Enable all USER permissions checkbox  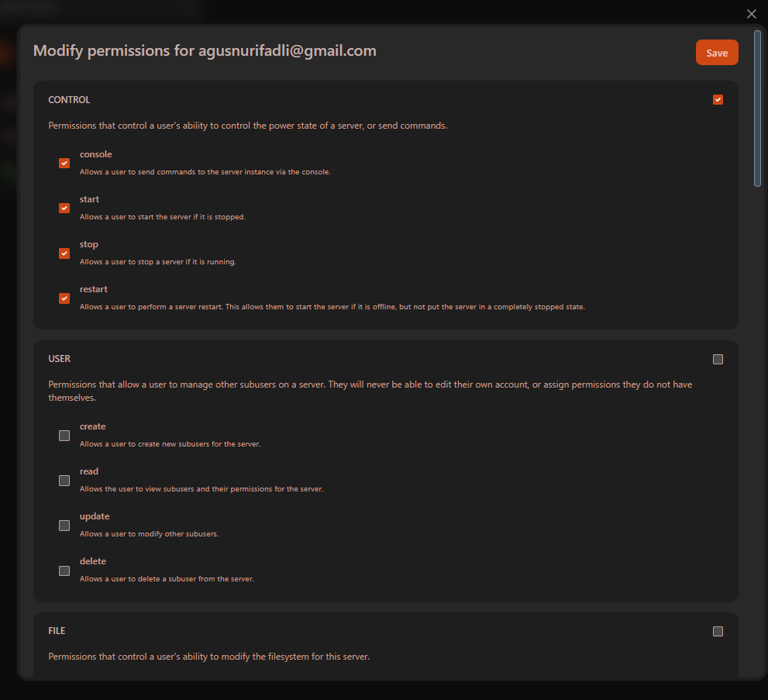[718, 359]
